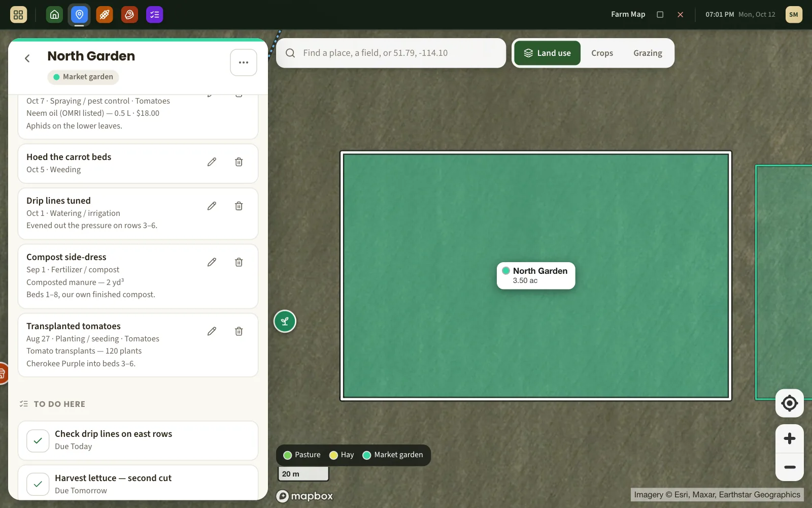
Task: Open the app grid launcher
Action: [18, 15]
